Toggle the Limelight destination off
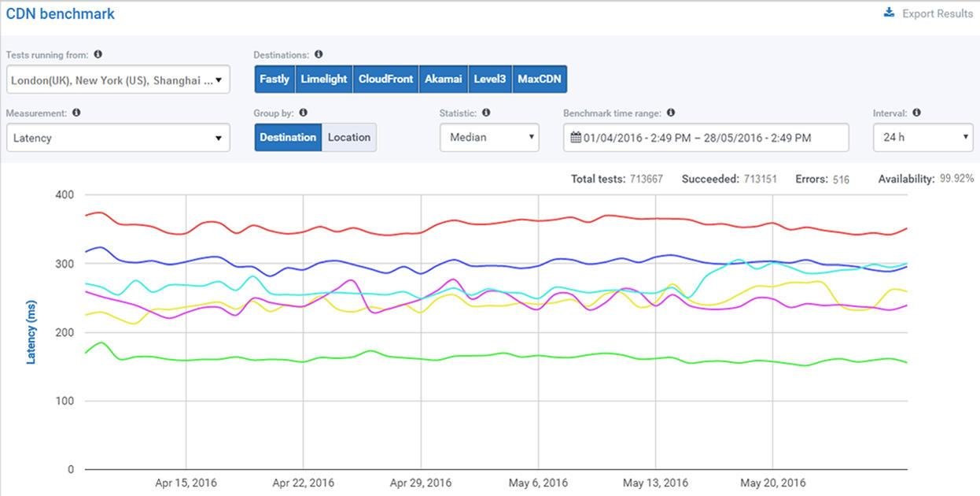This screenshot has width=980, height=496. (x=324, y=80)
